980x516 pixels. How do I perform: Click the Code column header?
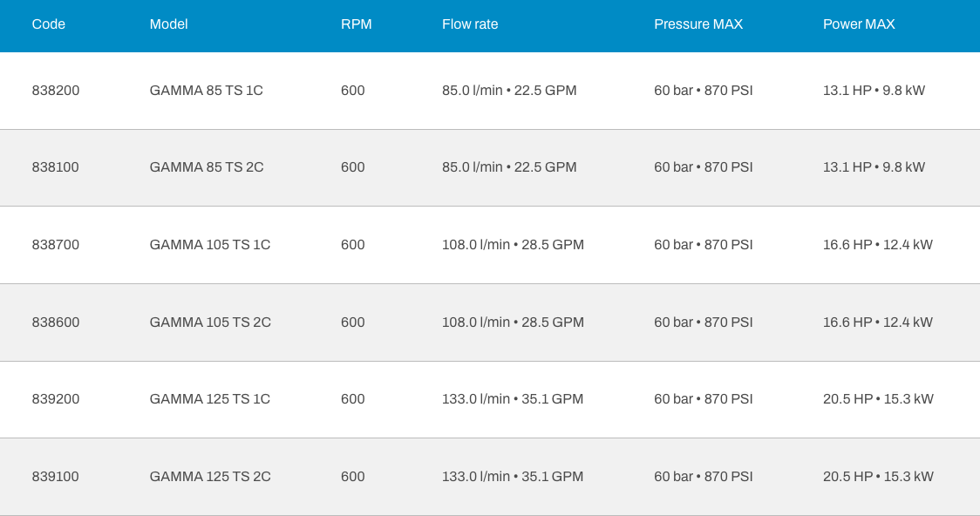point(48,24)
